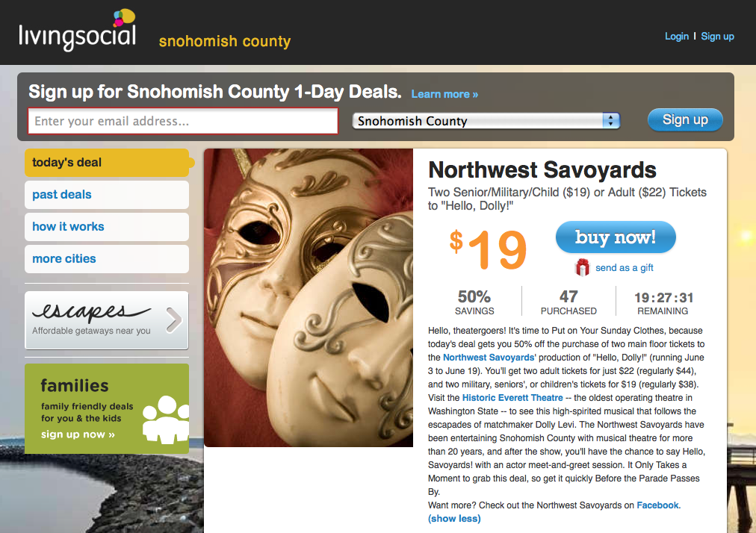
Task: Open the Login link
Action: click(677, 36)
